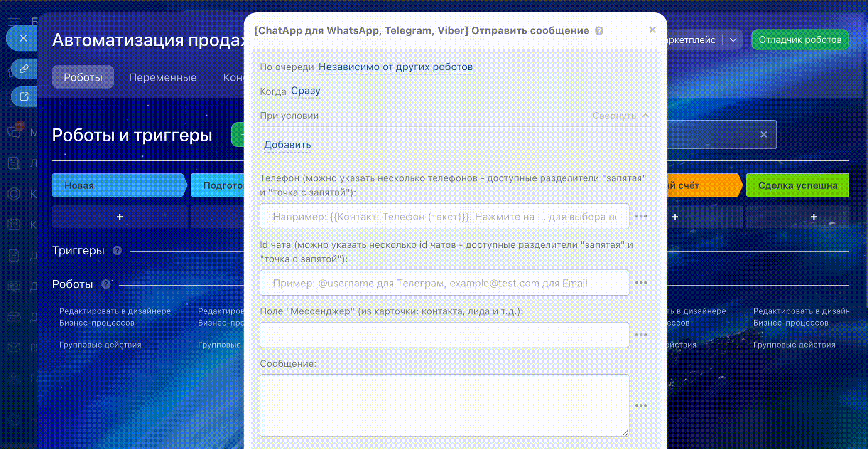Viewport: 868px width, 449px height.
Task: Switch to the Переменные tab
Action: pyautogui.click(x=162, y=77)
